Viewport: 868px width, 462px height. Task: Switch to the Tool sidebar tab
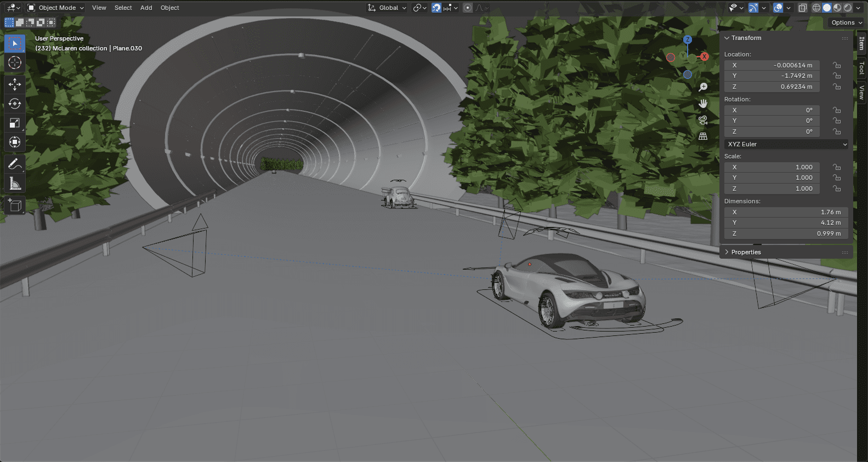click(x=862, y=68)
